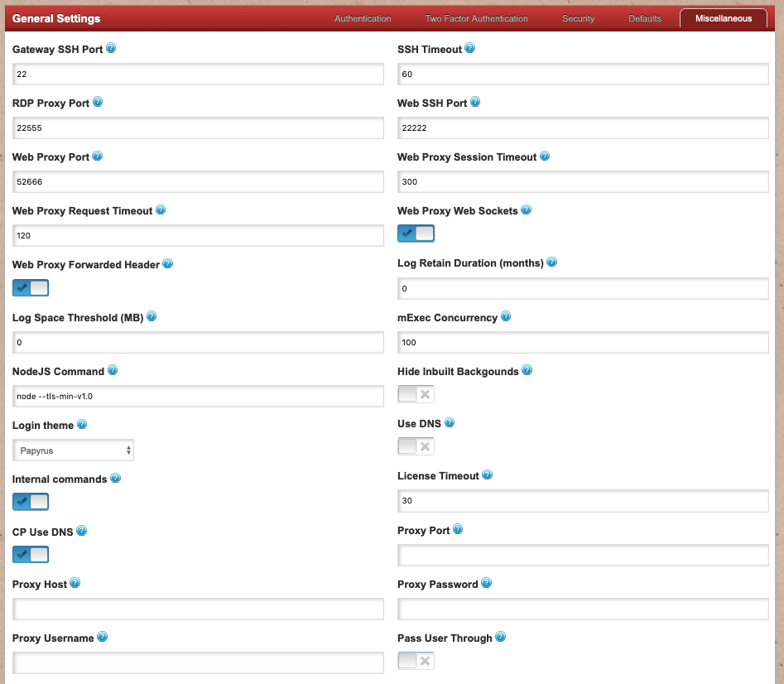
Task: Click help icon next to Gateway SSH Port
Action: click(111, 49)
